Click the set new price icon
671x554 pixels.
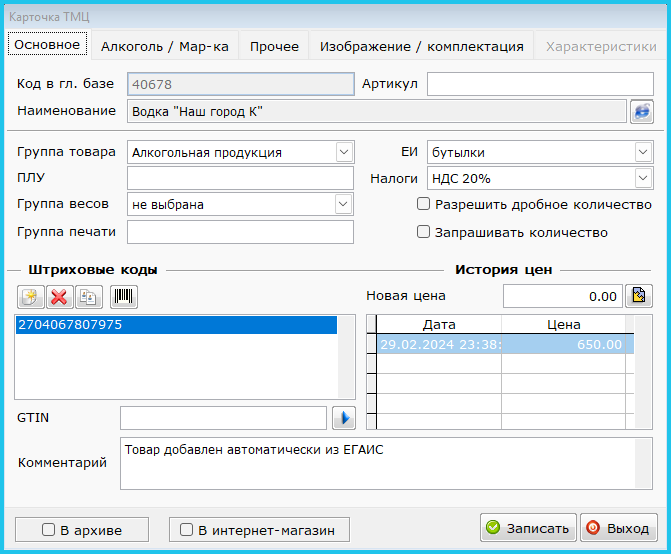(x=639, y=296)
